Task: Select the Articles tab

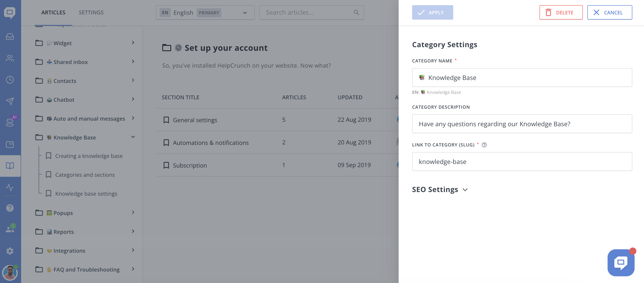Action: pyautogui.click(x=53, y=13)
